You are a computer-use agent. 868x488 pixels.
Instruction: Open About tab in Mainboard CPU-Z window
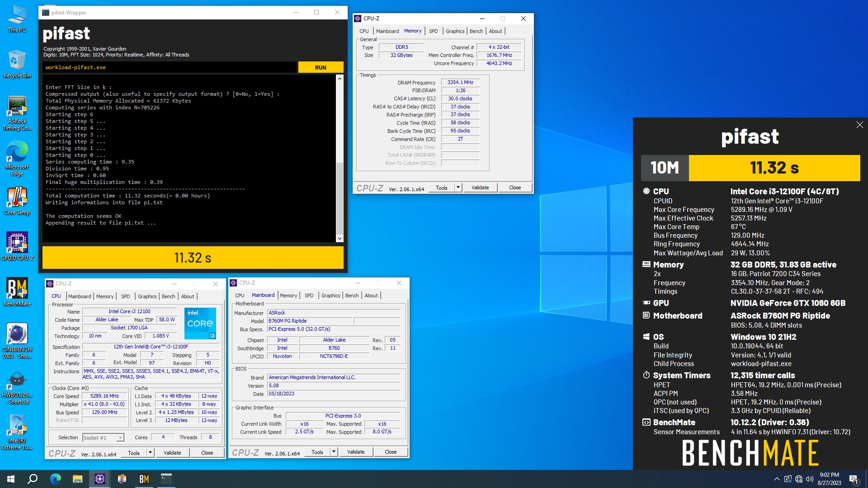tap(371, 296)
